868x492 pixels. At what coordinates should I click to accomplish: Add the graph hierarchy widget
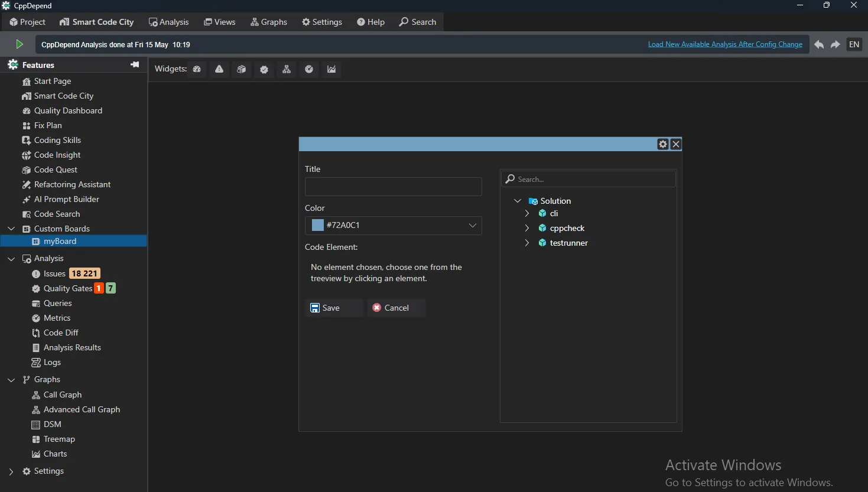click(287, 69)
